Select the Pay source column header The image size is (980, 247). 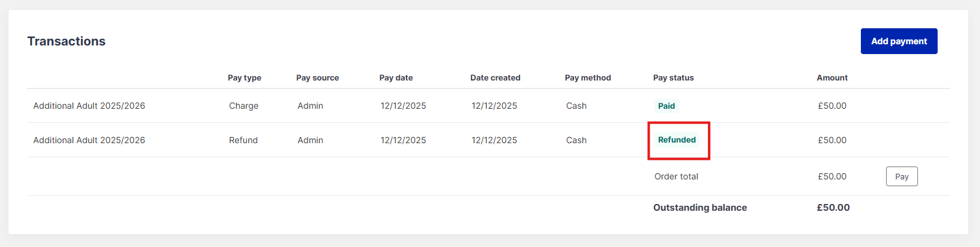click(x=317, y=78)
